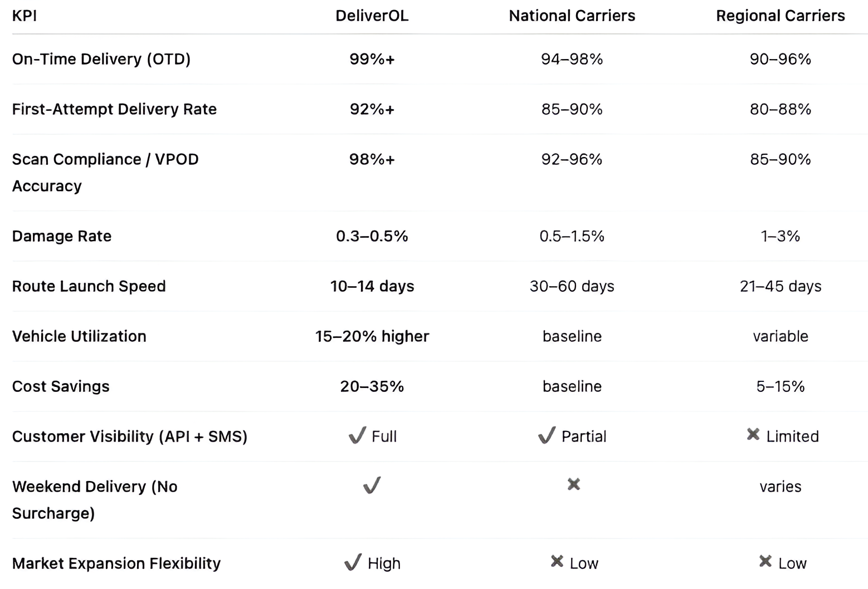Screen dimensions: 868x589
Task: Click DeliverOL weekend delivery checkmark
Action: click(x=372, y=485)
